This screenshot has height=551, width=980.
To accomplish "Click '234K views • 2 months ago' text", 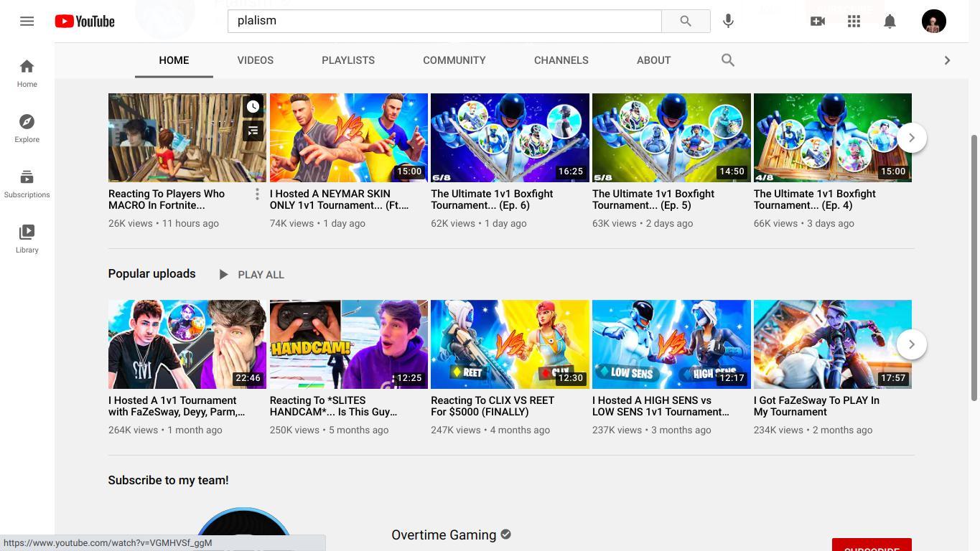I will coord(813,430).
